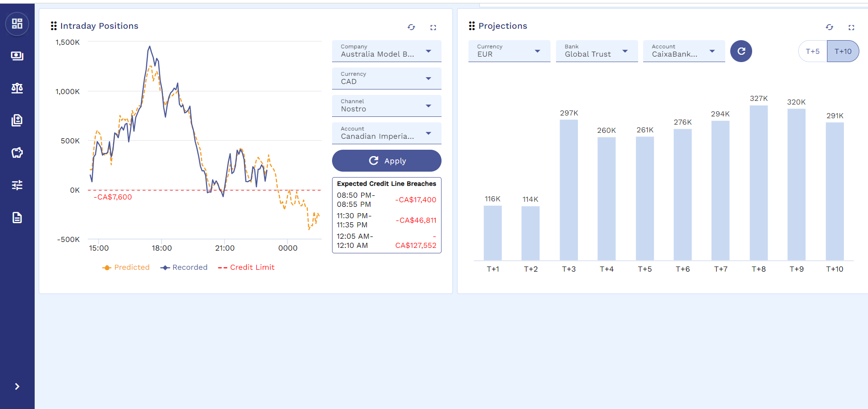Screen dimensions: 868x409
Task: Refresh the Intraday Positions panel
Action: point(411,27)
